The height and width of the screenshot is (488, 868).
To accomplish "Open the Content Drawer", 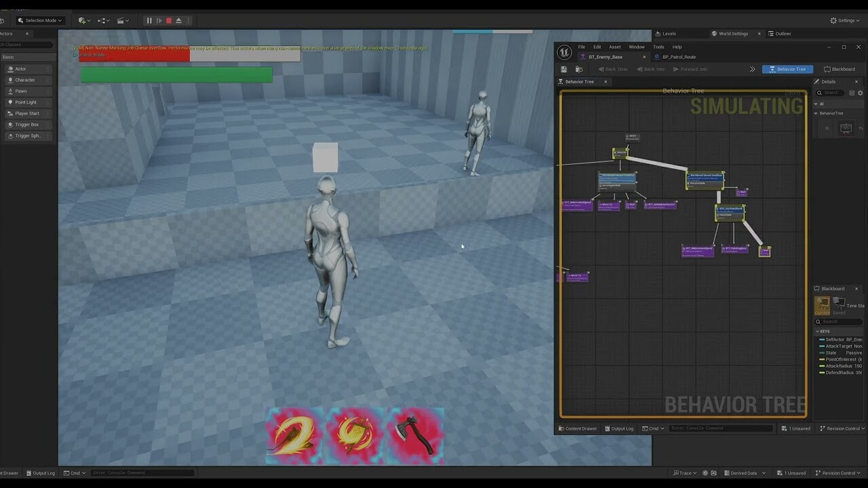I will 578,428.
